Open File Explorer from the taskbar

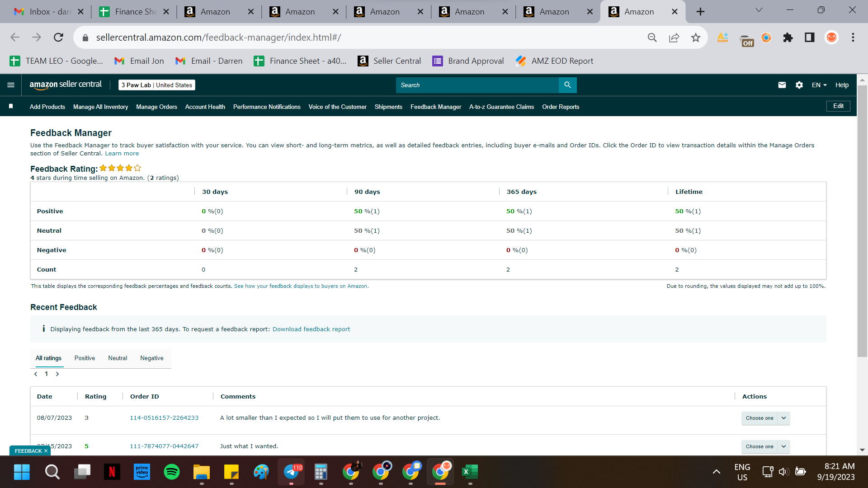coord(202,472)
